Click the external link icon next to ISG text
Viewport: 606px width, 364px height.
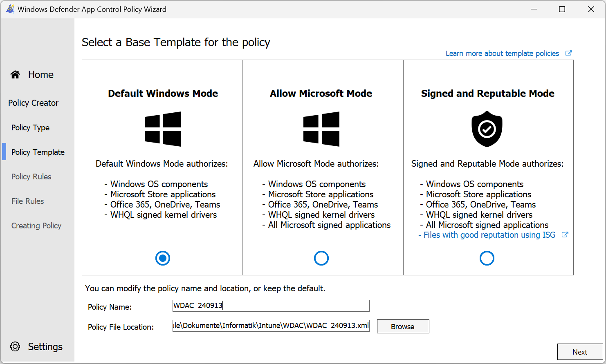point(565,235)
